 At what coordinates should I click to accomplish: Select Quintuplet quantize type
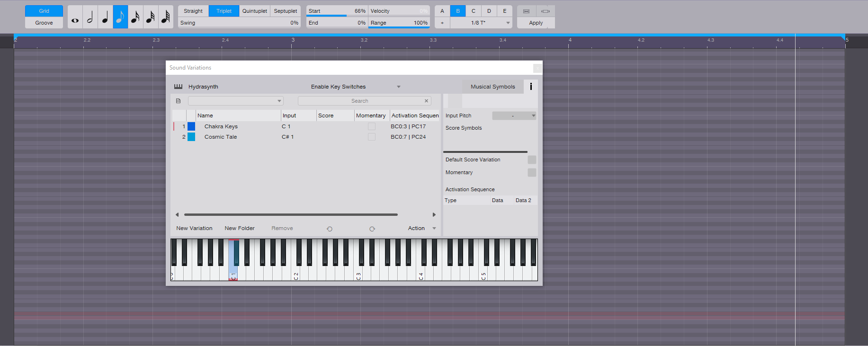pos(255,11)
